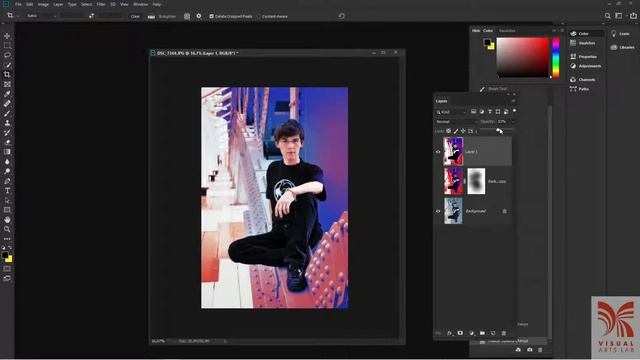Open the crop Ratio preset dropdown

click(41, 16)
